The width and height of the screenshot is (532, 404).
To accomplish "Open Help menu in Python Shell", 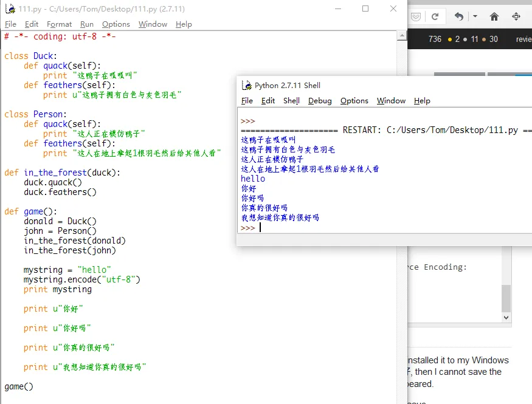I will coord(422,101).
